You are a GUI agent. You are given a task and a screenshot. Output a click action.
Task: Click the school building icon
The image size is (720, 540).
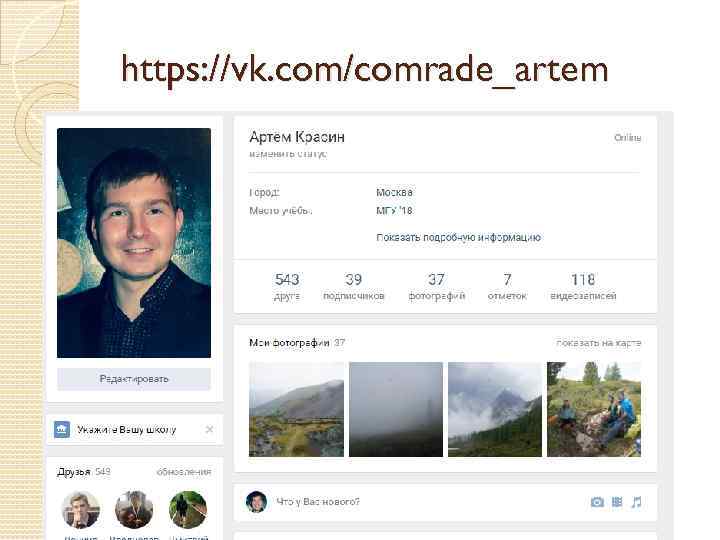click(x=62, y=429)
